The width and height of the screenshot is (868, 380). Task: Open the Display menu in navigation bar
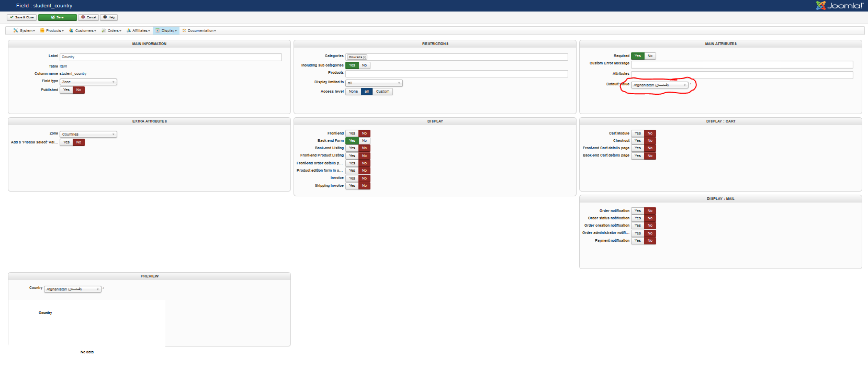(166, 31)
